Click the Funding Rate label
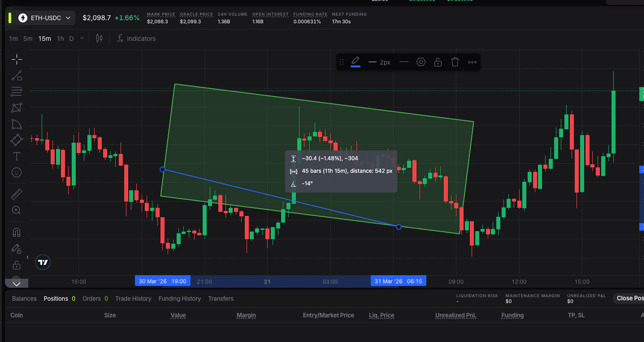Image resolution: width=644 pixels, height=342 pixels. point(310,14)
